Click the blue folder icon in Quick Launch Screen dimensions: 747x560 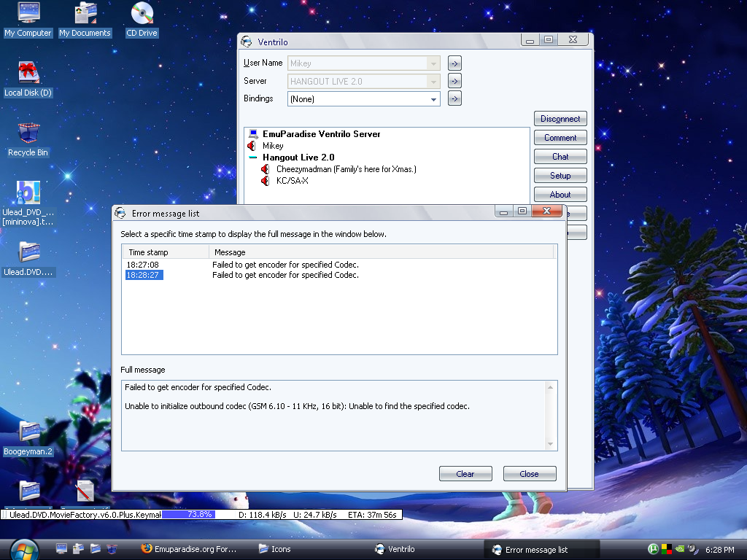click(96, 549)
